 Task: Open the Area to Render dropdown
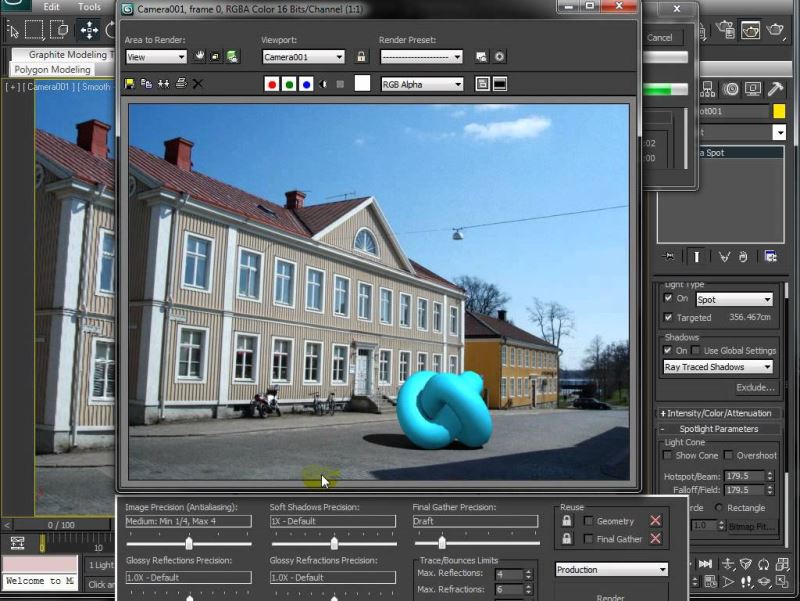[156, 57]
